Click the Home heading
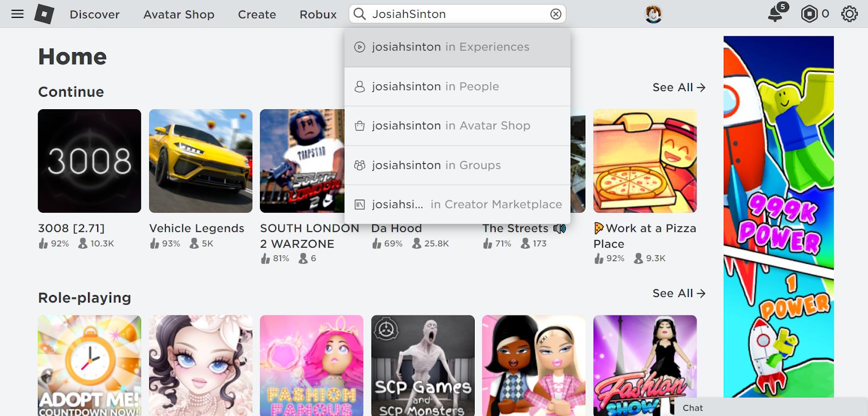This screenshot has height=416, width=868. pyautogui.click(x=72, y=57)
